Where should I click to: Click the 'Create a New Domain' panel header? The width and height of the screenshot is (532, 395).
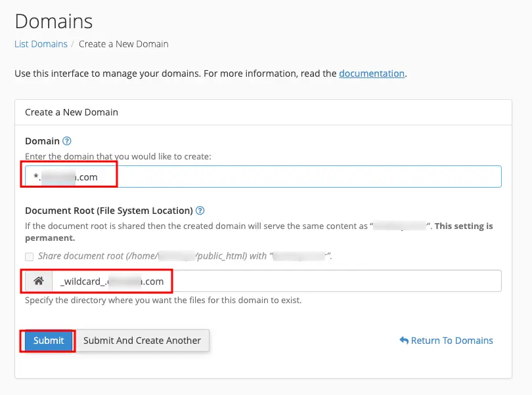click(x=72, y=112)
